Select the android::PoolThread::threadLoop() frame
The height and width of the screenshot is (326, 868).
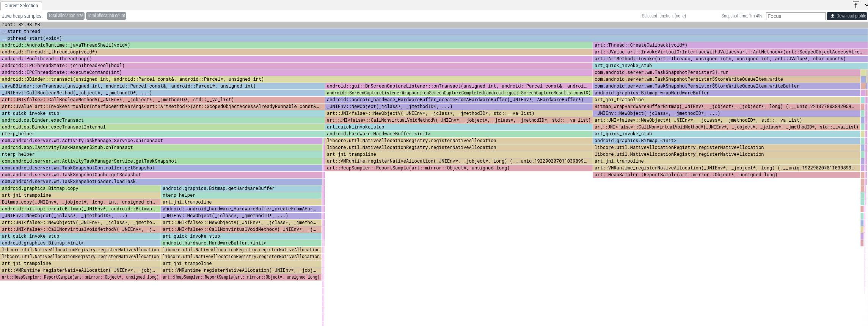click(296, 59)
